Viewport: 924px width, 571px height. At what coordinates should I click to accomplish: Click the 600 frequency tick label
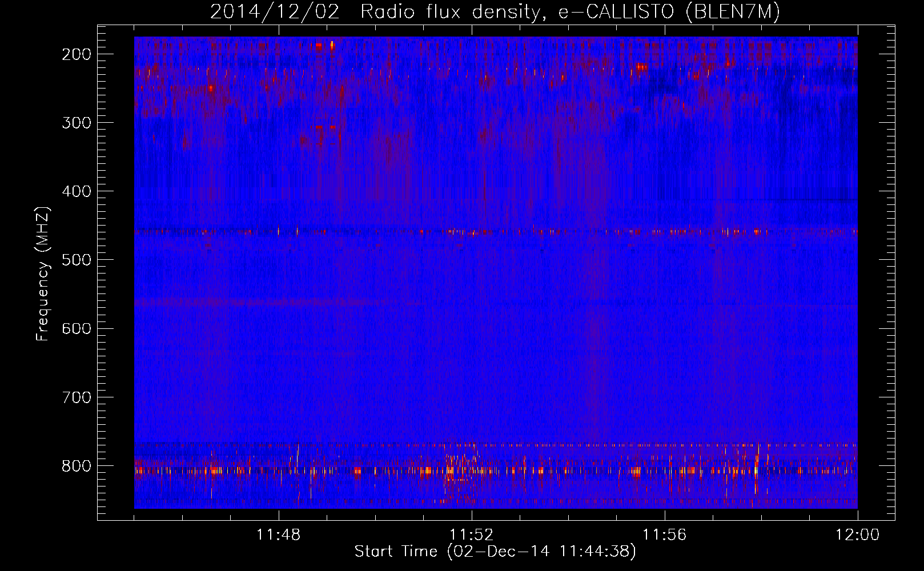pos(77,328)
